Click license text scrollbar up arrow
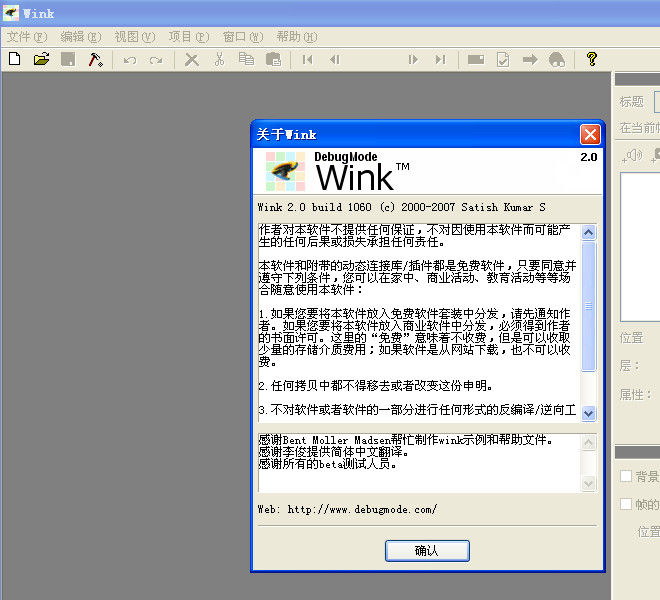 coord(588,232)
